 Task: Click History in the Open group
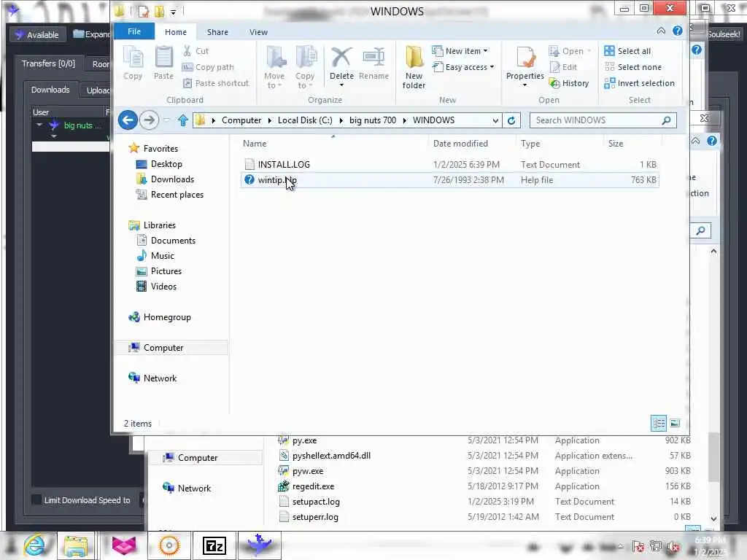pos(569,83)
